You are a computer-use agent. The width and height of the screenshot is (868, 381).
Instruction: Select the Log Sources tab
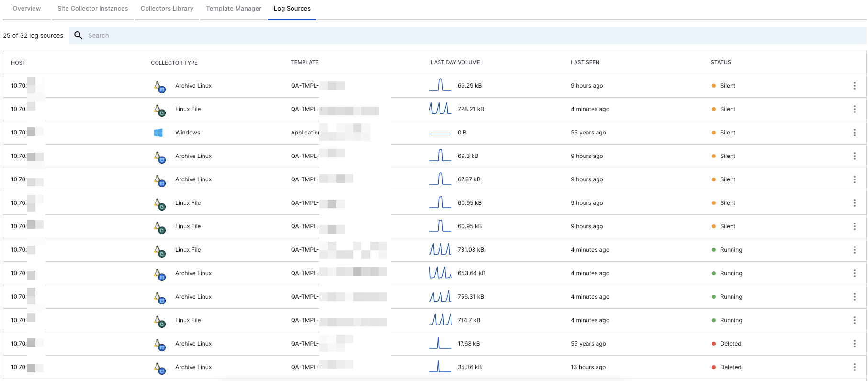[x=292, y=9]
